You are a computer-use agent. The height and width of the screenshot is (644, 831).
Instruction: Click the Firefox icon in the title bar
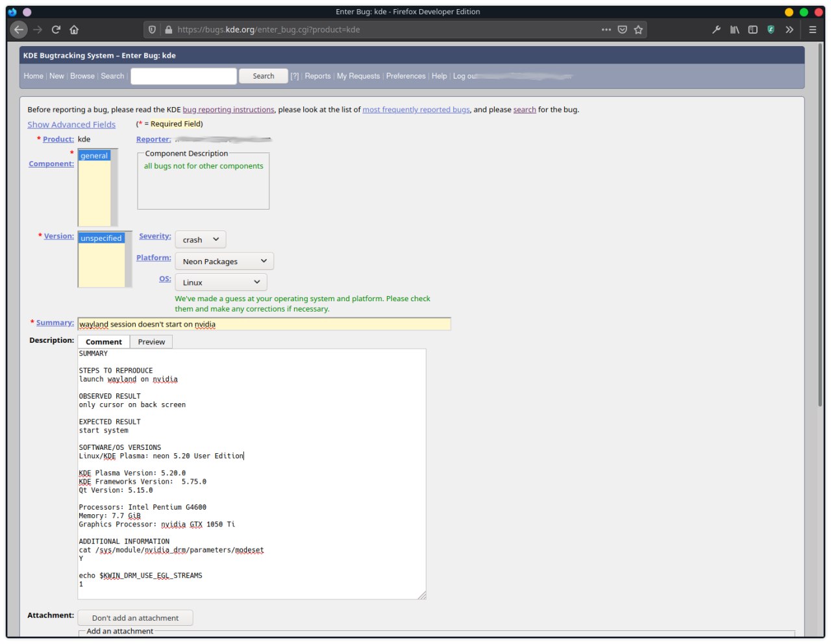tap(12, 12)
